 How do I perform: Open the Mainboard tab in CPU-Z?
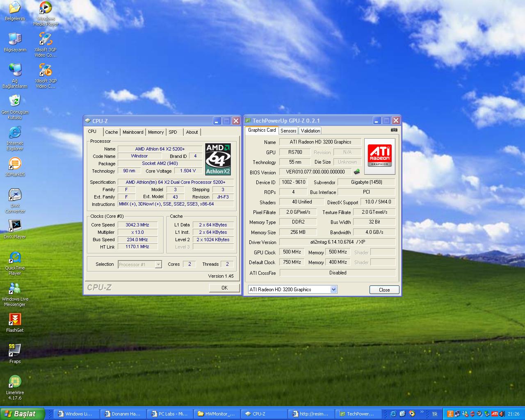[133, 132]
